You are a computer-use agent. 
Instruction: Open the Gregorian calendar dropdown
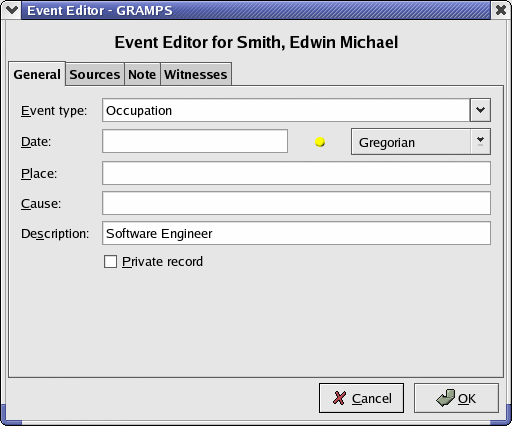click(x=421, y=142)
